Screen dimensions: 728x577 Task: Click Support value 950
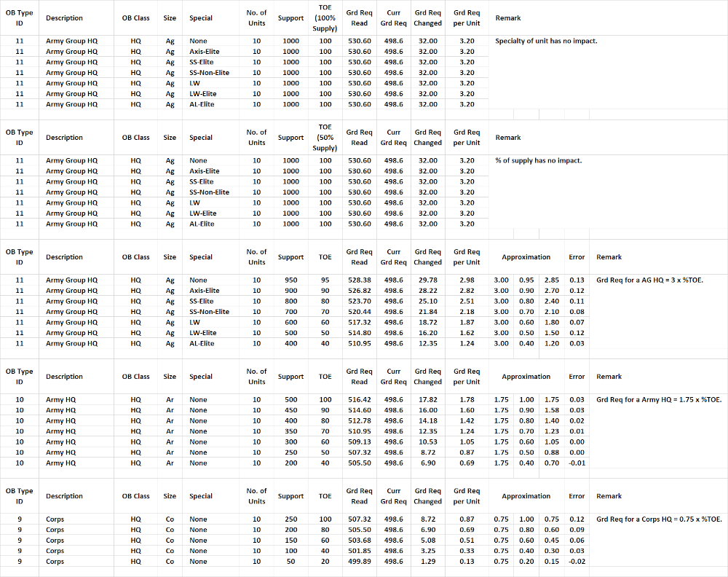pos(290,280)
